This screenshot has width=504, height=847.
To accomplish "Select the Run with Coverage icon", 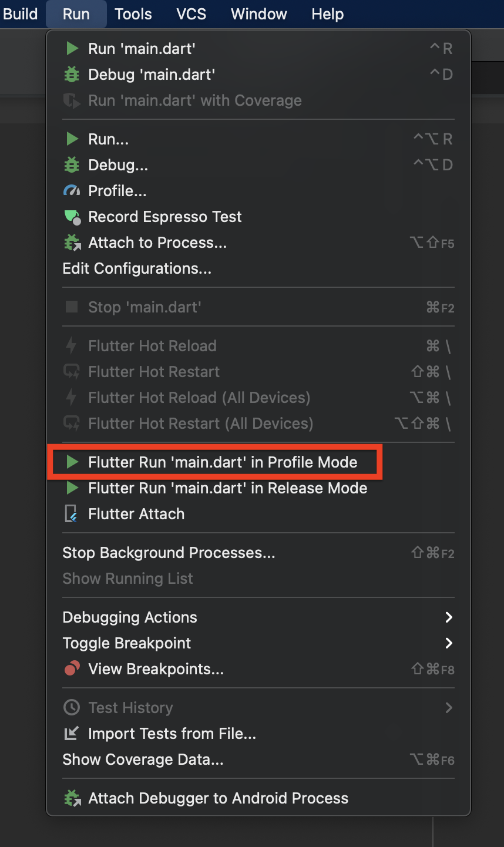I will (x=72, y=100).
